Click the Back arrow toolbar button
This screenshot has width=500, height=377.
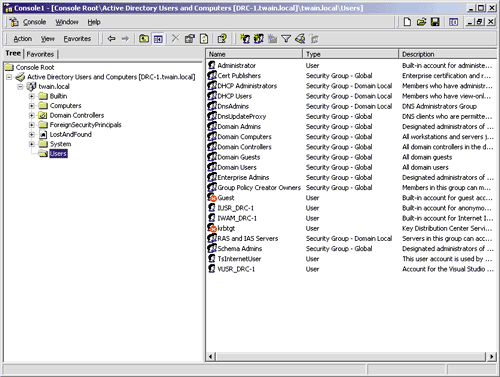click(111, 39)
